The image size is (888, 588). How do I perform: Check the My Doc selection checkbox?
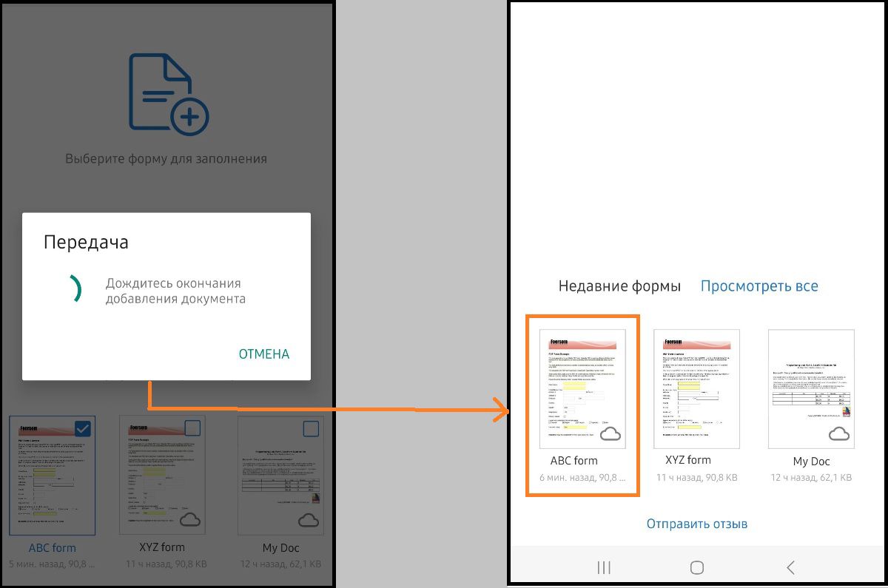coord(312,428)
